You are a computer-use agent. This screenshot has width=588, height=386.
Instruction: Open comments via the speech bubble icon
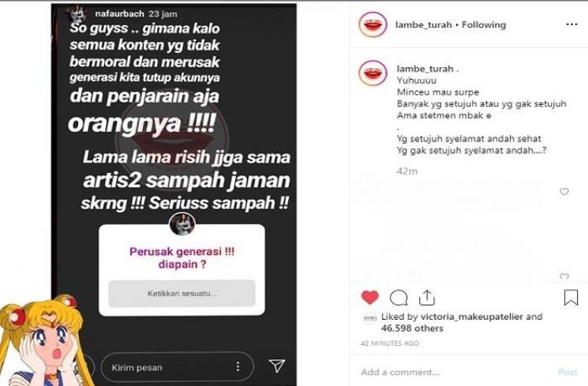[399, 298]
